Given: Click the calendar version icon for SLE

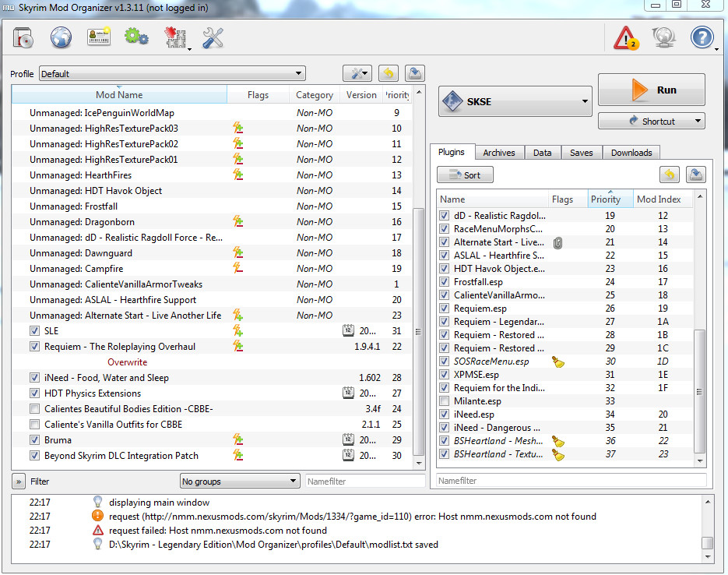Looking at the screenshot, I should (x=348, y=330).
